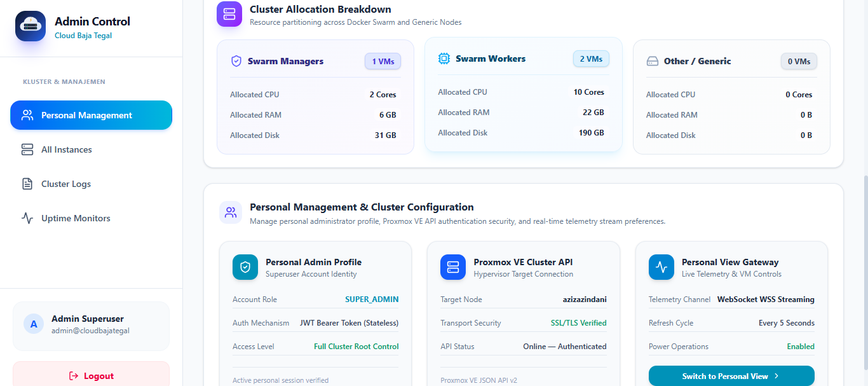Click the Full Cluster Root Control value
Image resolution: width=868 pixels, height=386 pixels.
coord(356,347)
